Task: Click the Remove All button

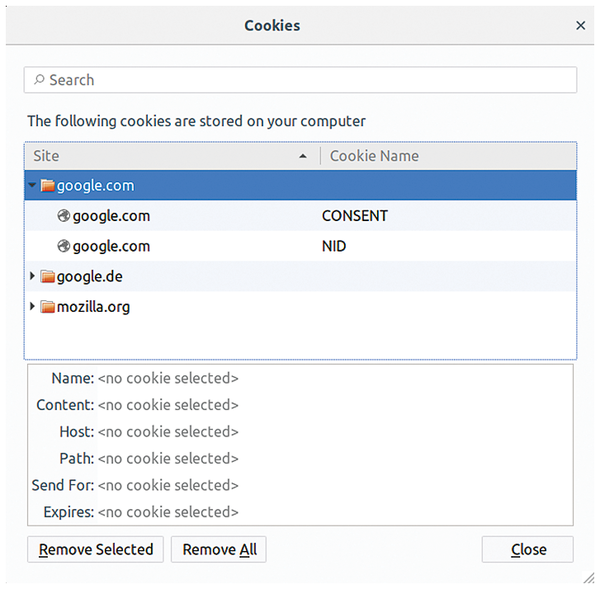Action: 219,549
